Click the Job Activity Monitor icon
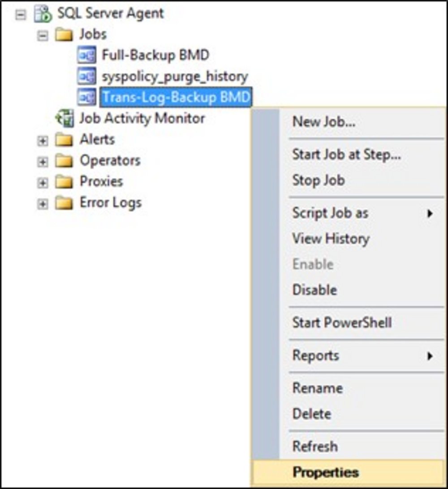Screen dimensions: 448x489 click(64, 118)
